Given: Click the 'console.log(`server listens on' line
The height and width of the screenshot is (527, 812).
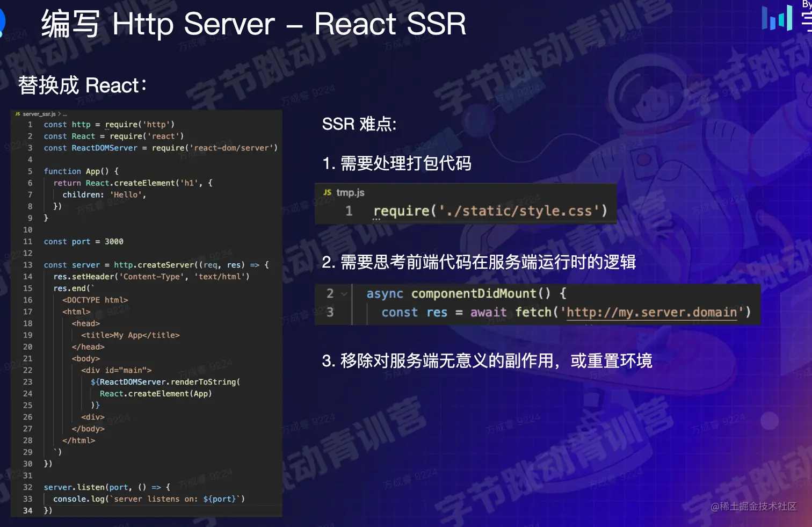Looking at the screenshot, I should pyautogui.click(x=149, y=499).
